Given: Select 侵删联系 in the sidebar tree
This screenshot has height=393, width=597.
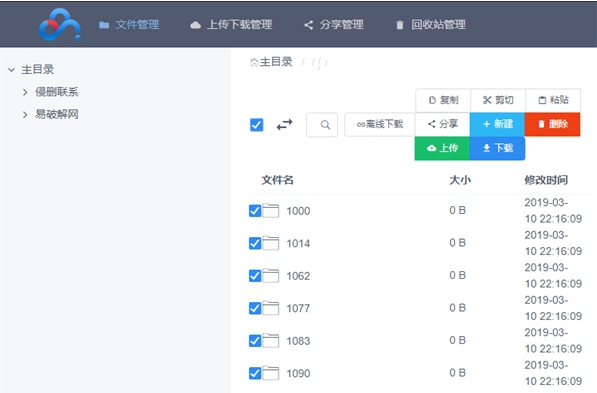Looking at the screenshot, I should 57,92.
